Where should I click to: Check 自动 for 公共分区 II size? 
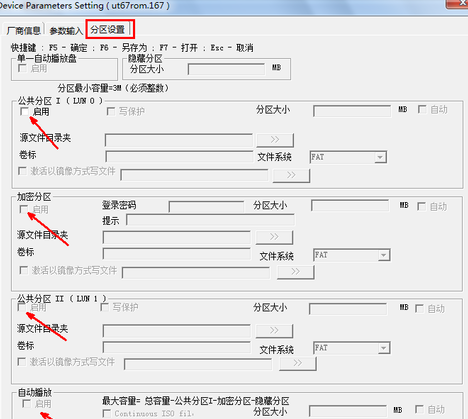pyautogui.click(x=419, y=309)
